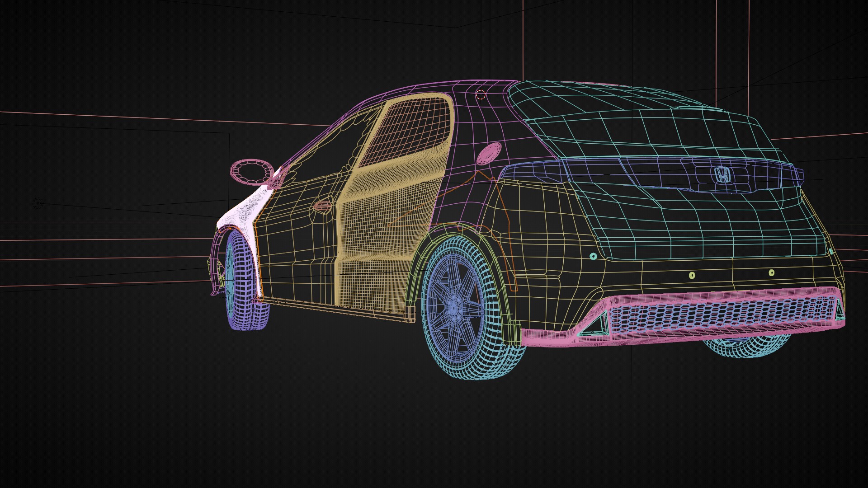Click the Honda logo on the tailgate
The image size is (868, 488).
point(722,174)
